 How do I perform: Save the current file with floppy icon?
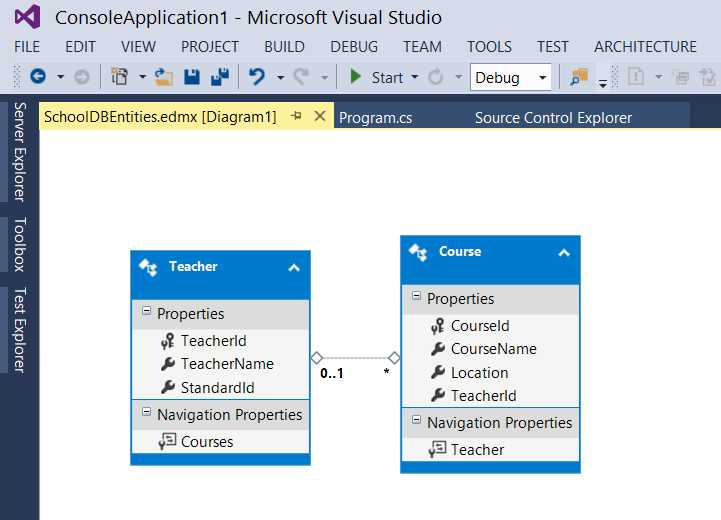coord(192,77)
